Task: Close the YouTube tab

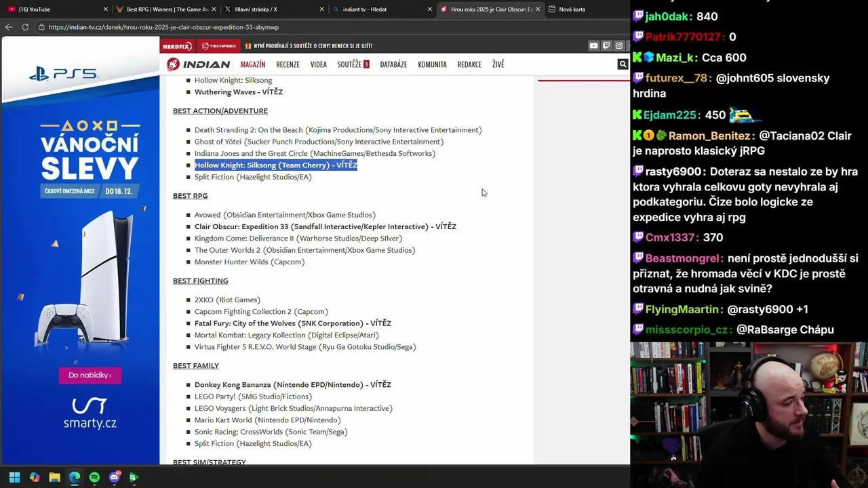Action: [106, 9]
